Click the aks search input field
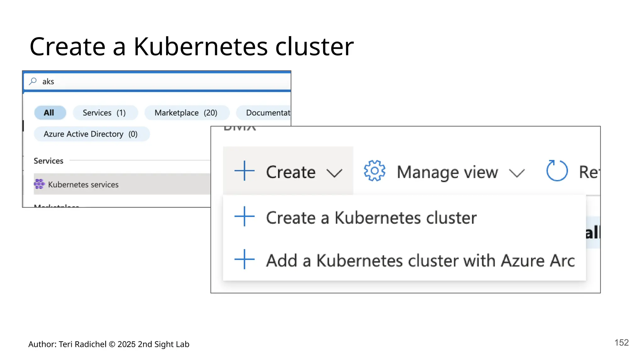644x362 pixels. [x=157, y=82]
